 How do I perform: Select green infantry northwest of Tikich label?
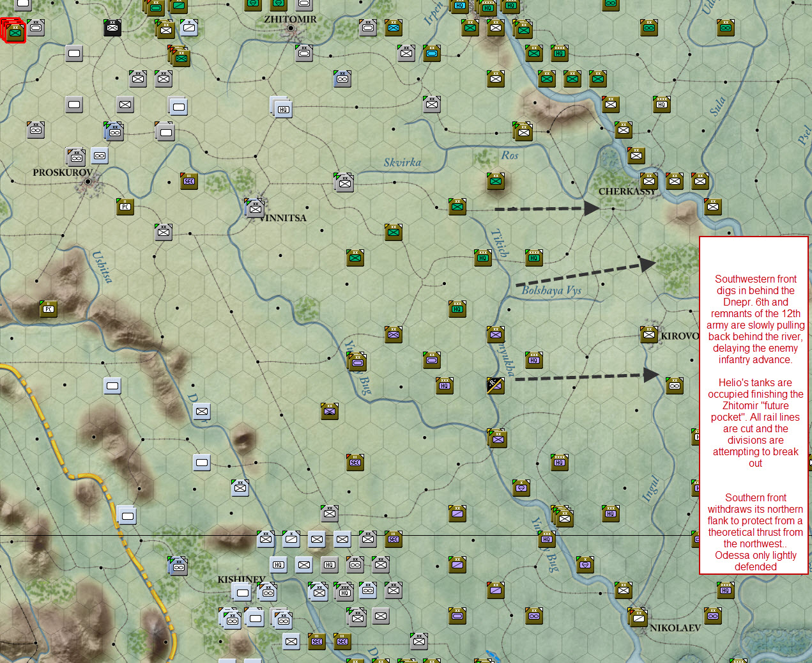pos(457,207)
